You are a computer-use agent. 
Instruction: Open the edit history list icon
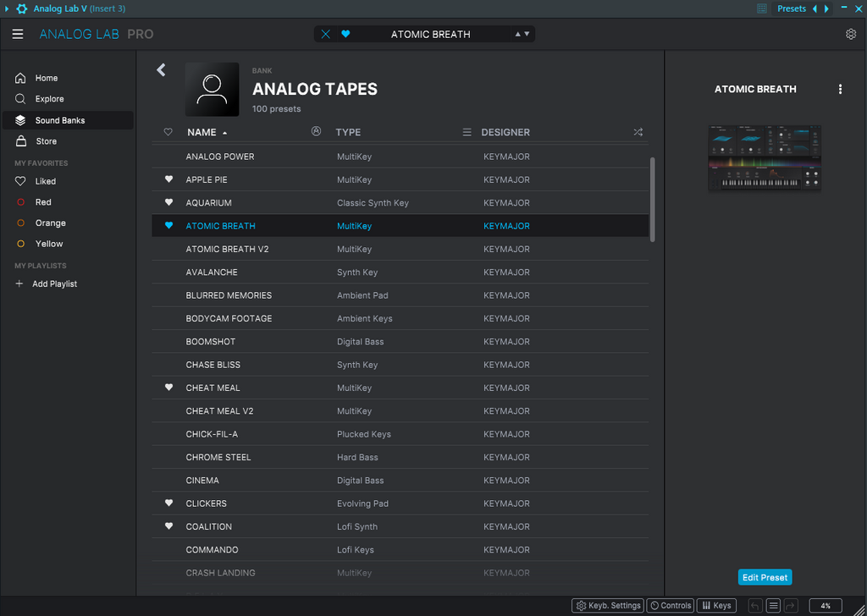(773, 606)
